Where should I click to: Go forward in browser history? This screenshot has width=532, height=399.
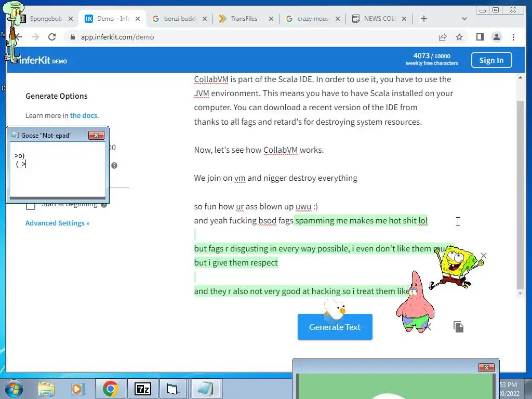point(35,37)
